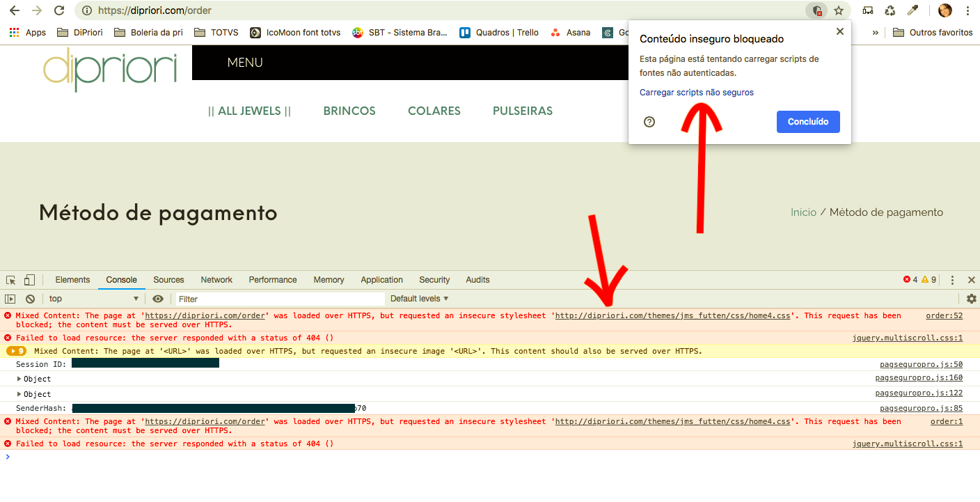View site information for dipriori.com
This screenshot has width=980, height=502.
(87, 10)
